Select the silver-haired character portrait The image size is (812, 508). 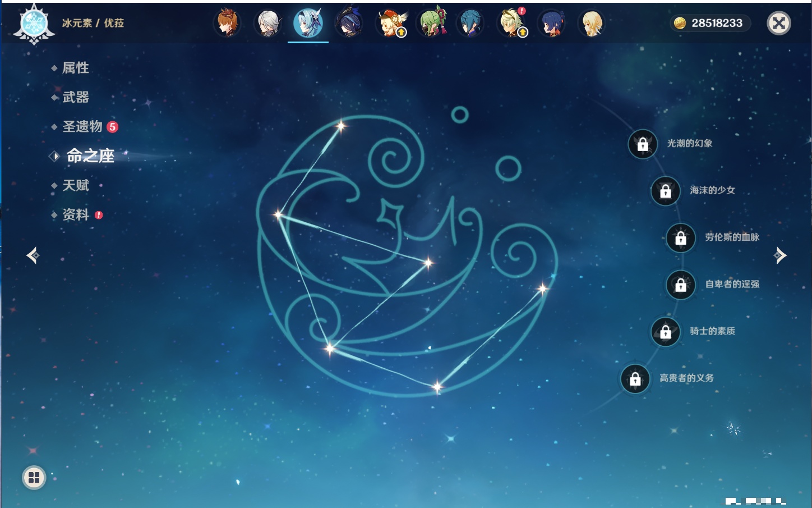(268, 24)
